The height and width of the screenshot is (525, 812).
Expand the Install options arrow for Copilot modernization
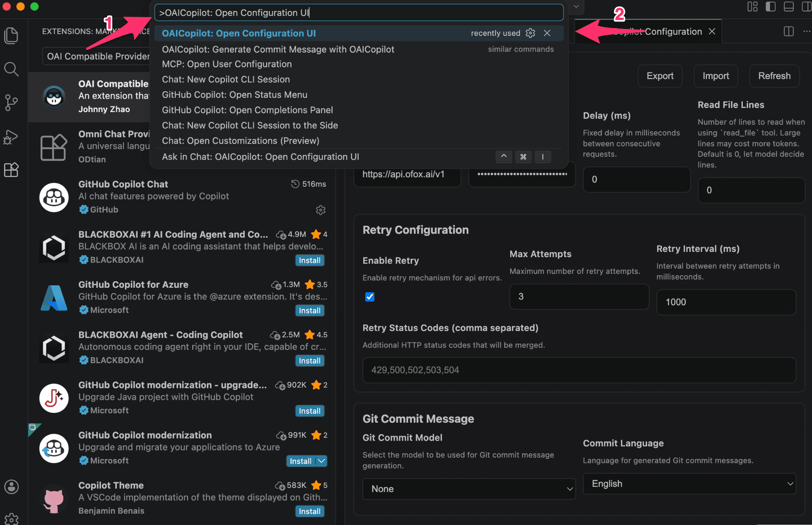(x=322, y=461)
